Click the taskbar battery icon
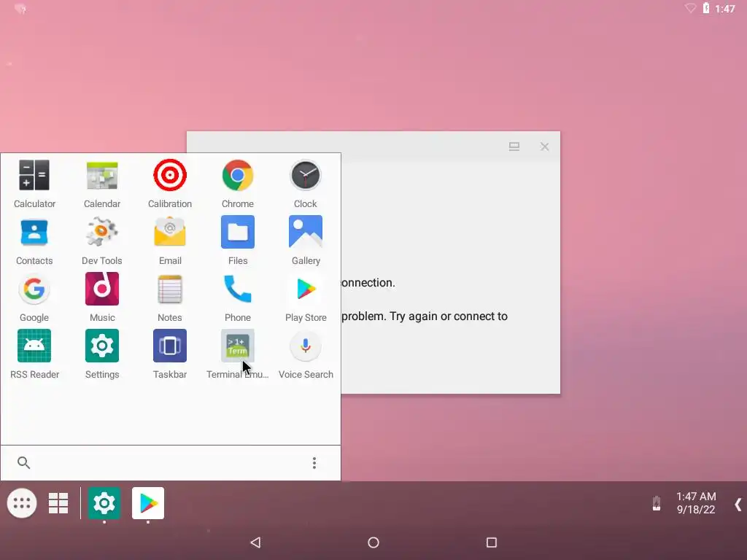This screenshot has width=747, height=560. tap(657, 503)
